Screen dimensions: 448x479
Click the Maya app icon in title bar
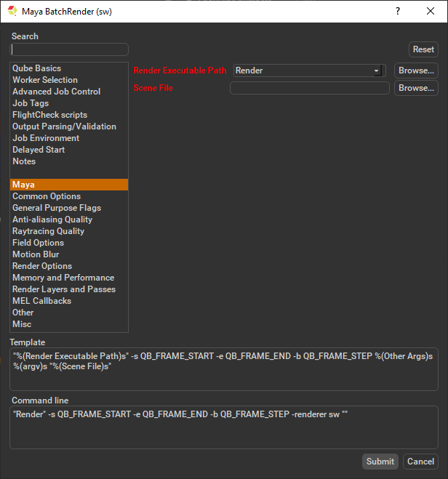(x=12, y=12)
